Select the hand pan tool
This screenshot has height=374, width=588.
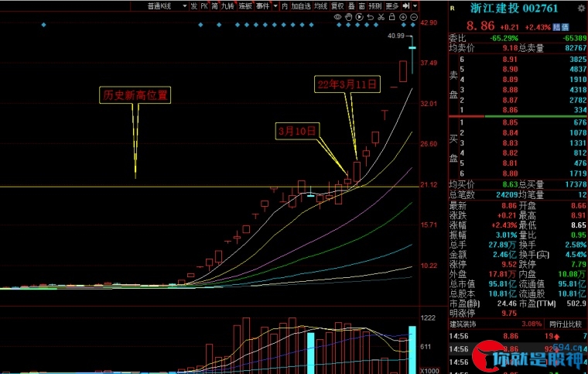pyautogui.click(x=348, y=17)
